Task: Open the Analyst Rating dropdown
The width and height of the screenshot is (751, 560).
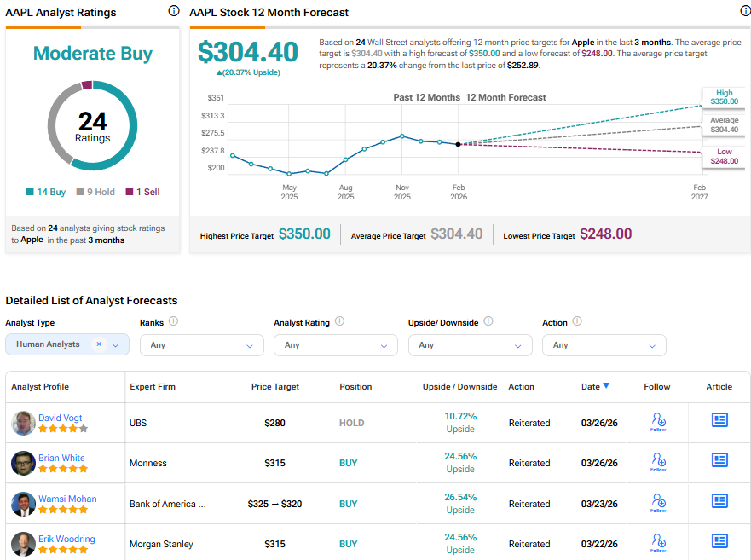Action: [335, 345]
